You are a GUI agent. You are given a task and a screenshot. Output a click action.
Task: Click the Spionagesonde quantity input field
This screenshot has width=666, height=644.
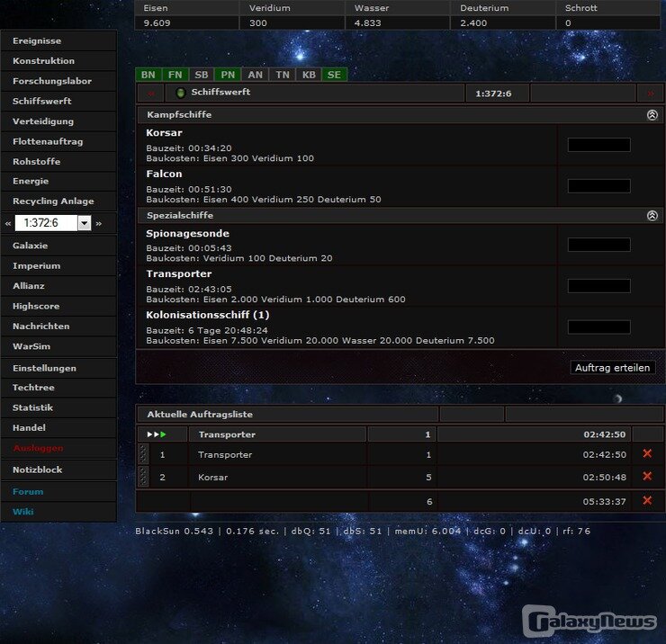click(x=598, y=245)
